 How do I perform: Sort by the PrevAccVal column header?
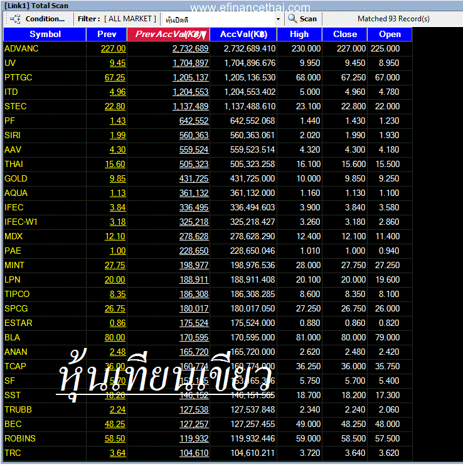(168, 35)
